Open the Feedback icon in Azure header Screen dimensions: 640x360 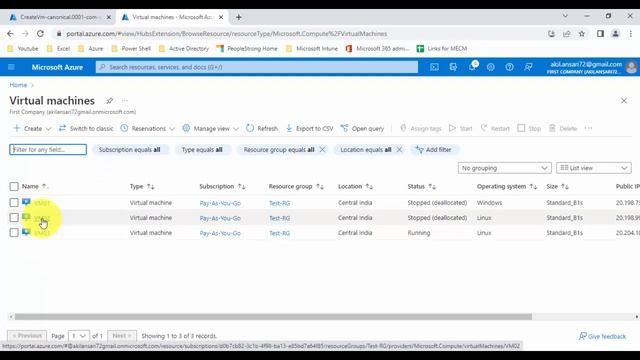(528, 67)
